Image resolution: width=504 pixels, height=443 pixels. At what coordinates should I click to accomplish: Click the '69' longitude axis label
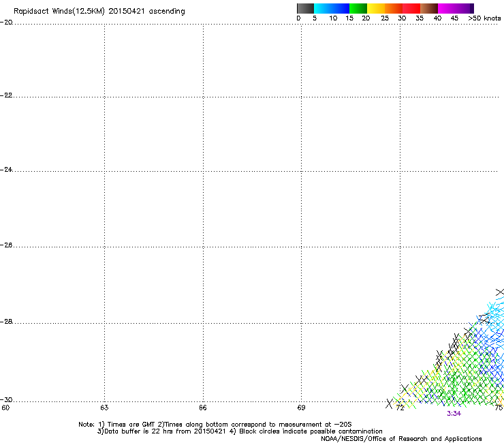tap(301, 408)
